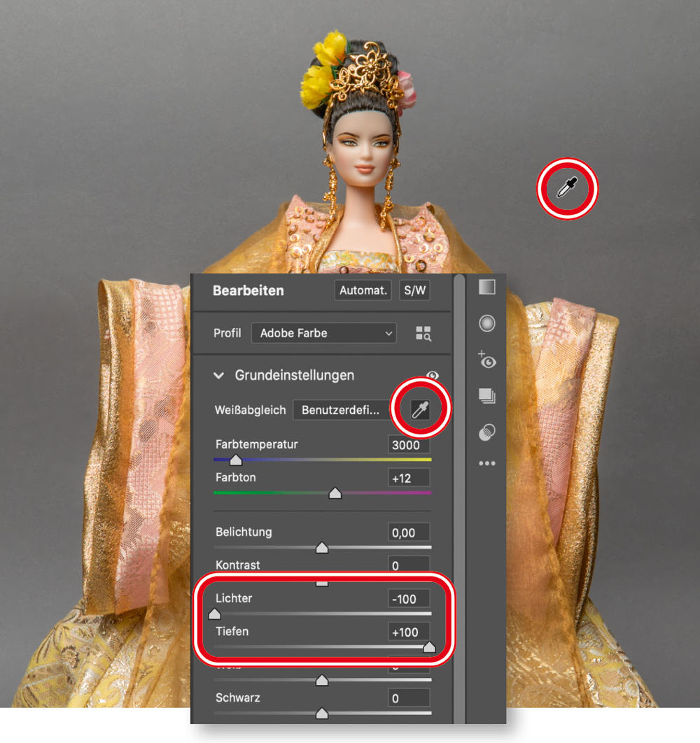The width and height of the screenshot is (700, 743).
Task: Click the Tiefen slider handle
Action: click(429, 647)
